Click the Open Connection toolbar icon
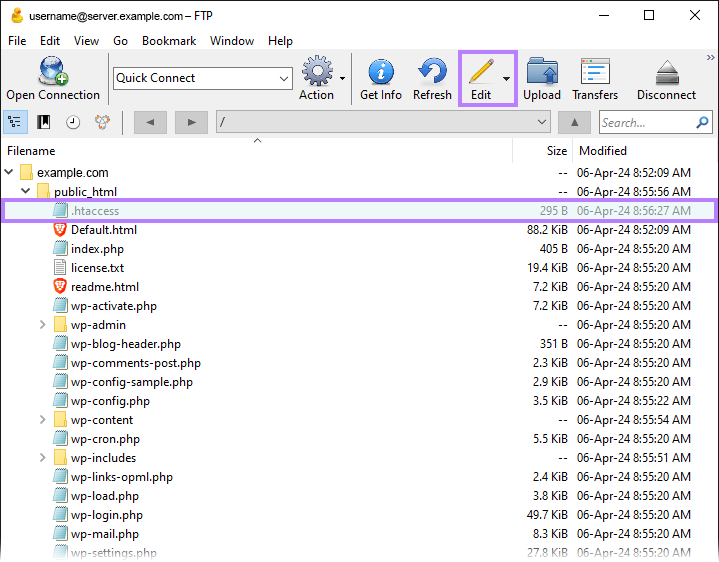The height and width of the screenshot is (562, 719). coord(52,72)
